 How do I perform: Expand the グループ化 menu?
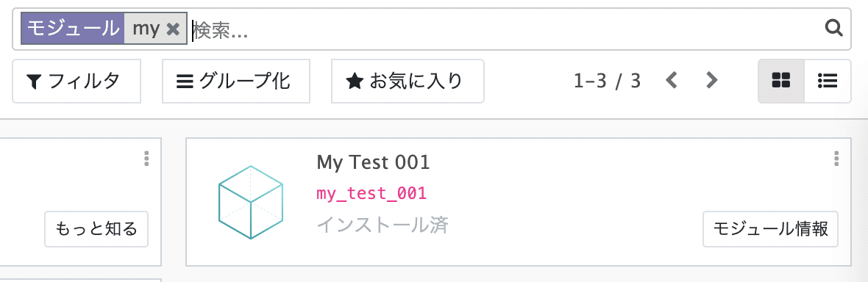click(236, 82)
